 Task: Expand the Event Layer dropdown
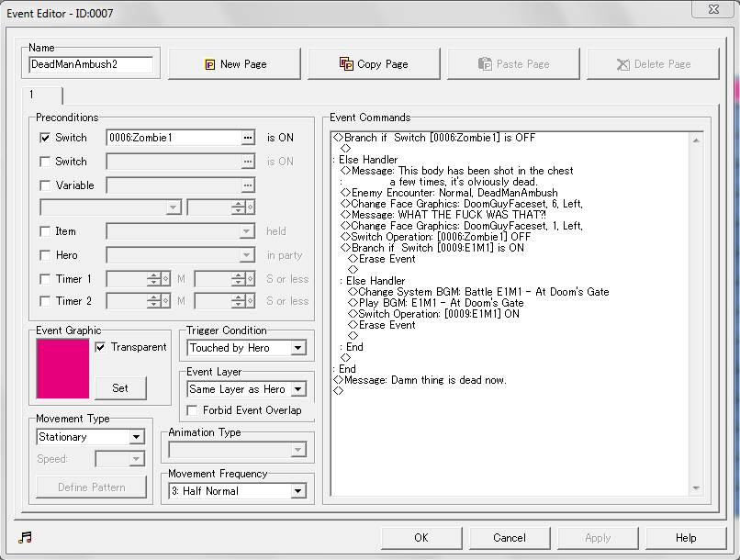point(297,389)
